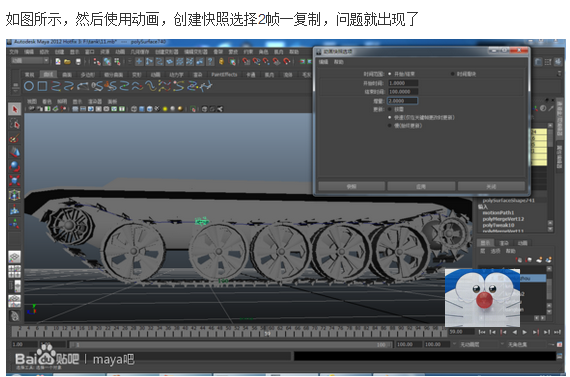Screen dimensions: 570x377
Task: Open the 无角色集 character set dropdown
Action: point(527,344)
